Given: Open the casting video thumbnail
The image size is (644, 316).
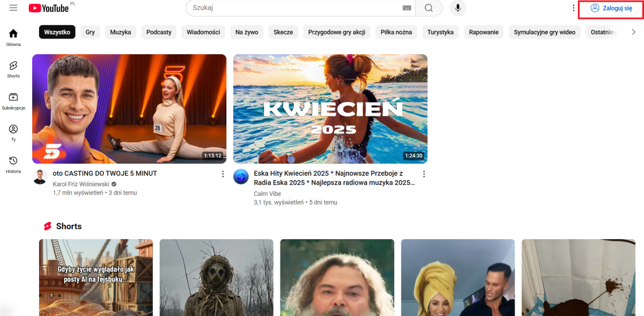Looking at the screenshot, I should coord(130,109).
